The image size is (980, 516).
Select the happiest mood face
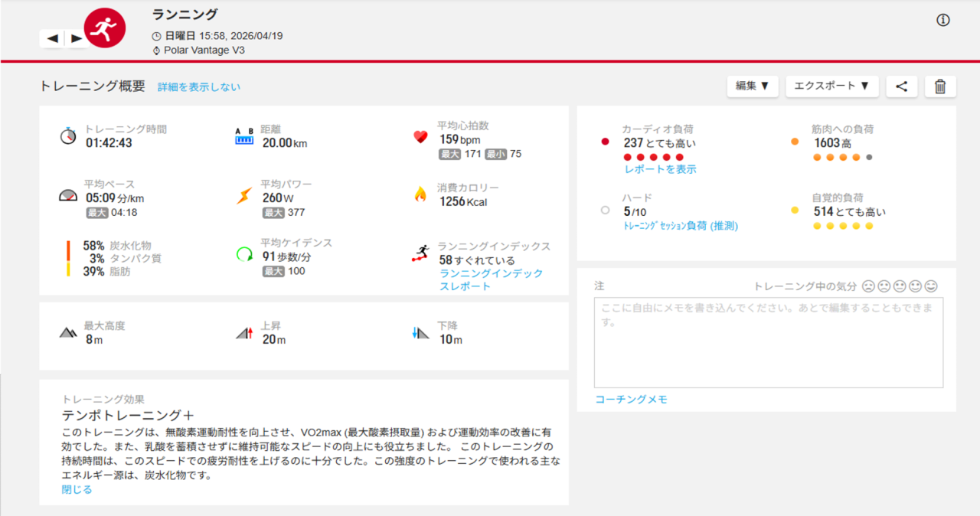(931, 286)
